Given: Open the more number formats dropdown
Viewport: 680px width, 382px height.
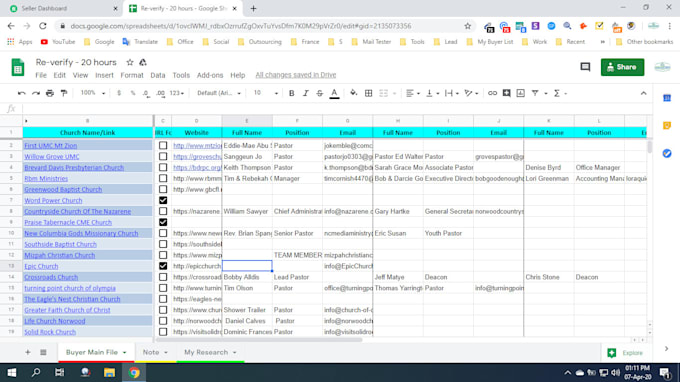Looking at the screenshot, I should click(x=177, y=93).
